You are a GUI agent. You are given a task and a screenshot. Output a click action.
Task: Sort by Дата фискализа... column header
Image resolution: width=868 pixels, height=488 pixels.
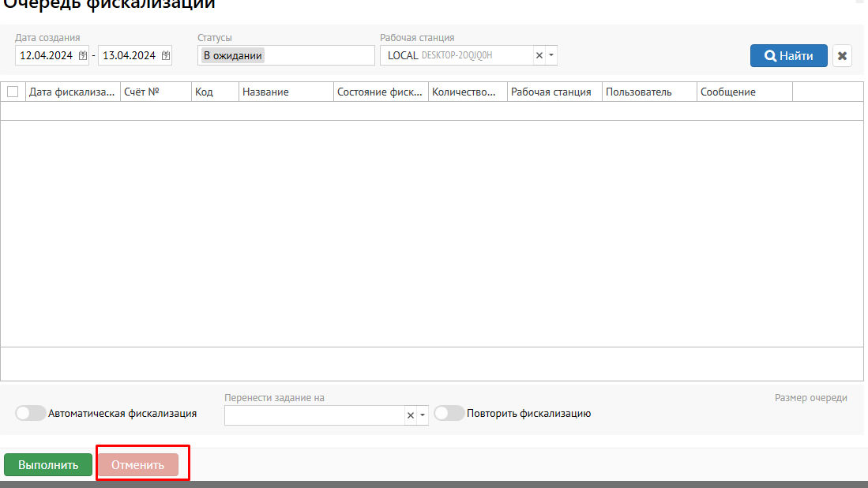(x=73, y=92)
